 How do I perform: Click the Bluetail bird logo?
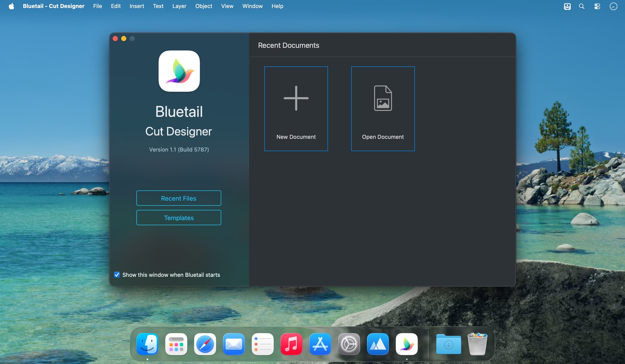point(179,71)
